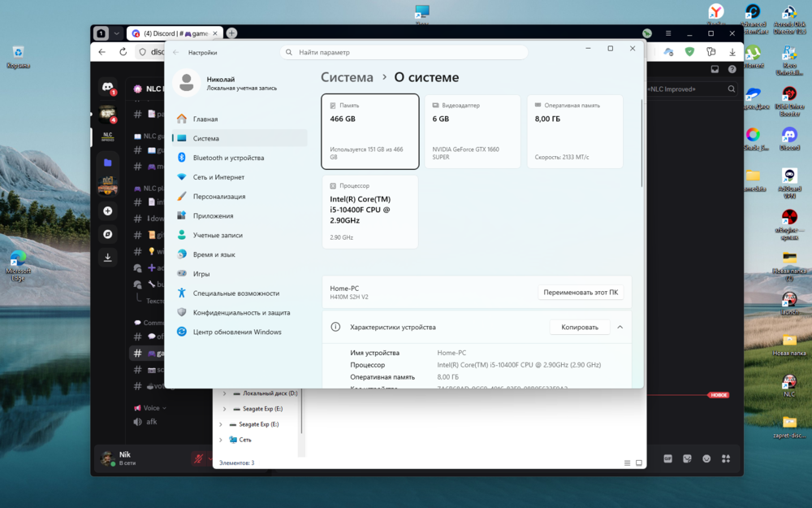This screenshot has height=508, width=812.
Task: Collapse Характеристики устройства section
Action: tap(620, 327)
